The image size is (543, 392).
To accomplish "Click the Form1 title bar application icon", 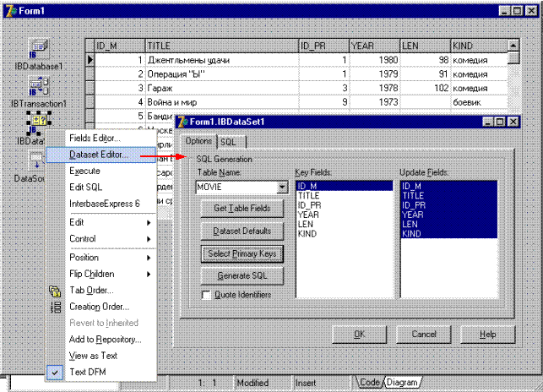I will [x=11, y=11].
